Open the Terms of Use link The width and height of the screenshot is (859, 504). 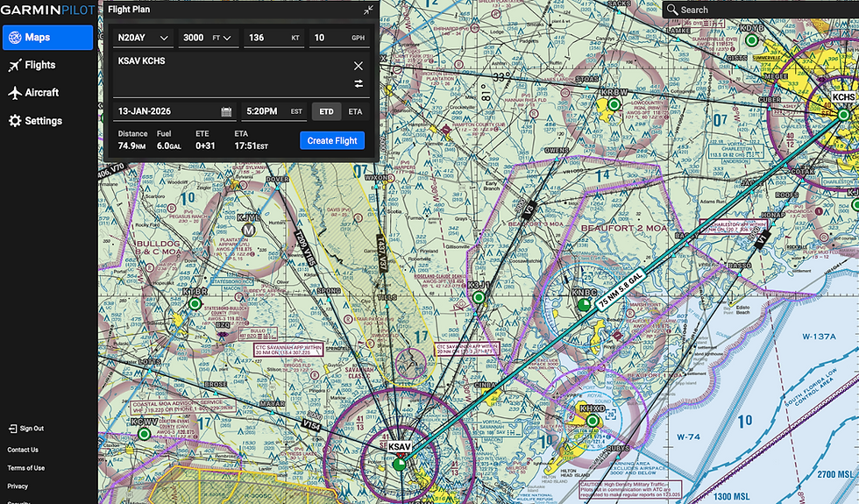point(25,468)
